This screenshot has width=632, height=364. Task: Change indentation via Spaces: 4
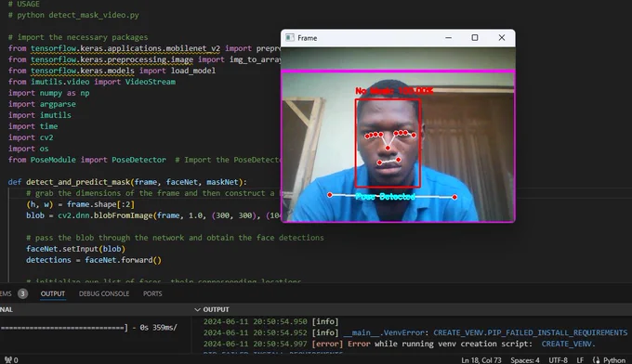click(x=525, y=360)
